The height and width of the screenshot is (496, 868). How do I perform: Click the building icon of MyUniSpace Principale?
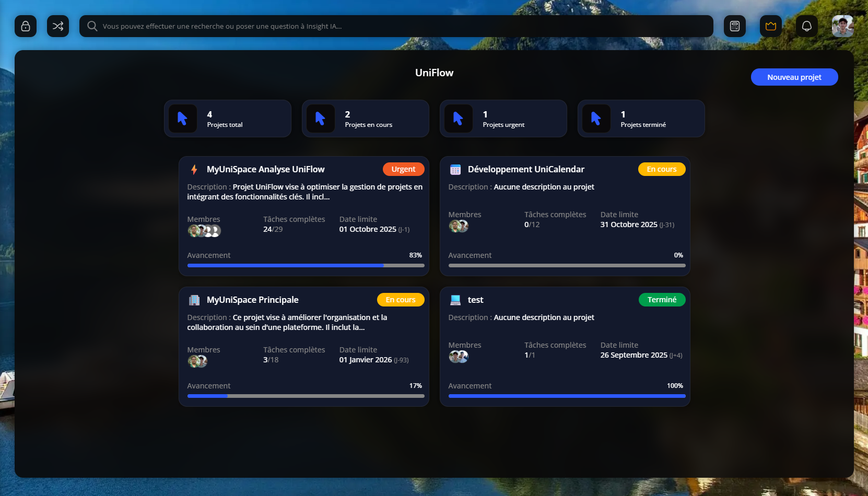(x=194, y=300)
